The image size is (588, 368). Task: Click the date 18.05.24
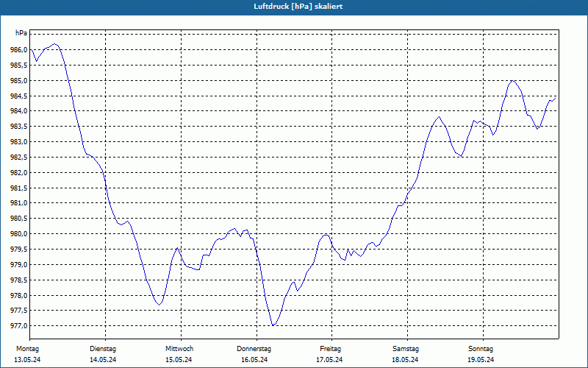(x=405, y=360)
